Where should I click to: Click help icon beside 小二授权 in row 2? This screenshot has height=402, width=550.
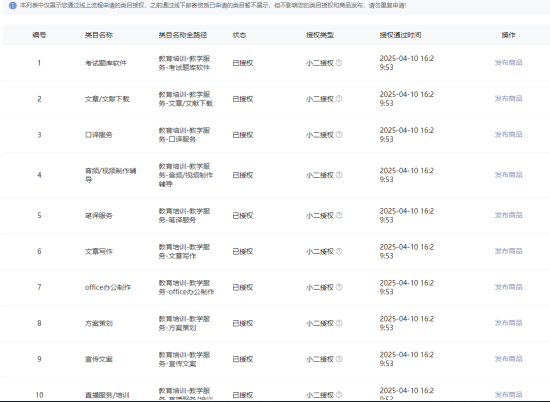339,99
